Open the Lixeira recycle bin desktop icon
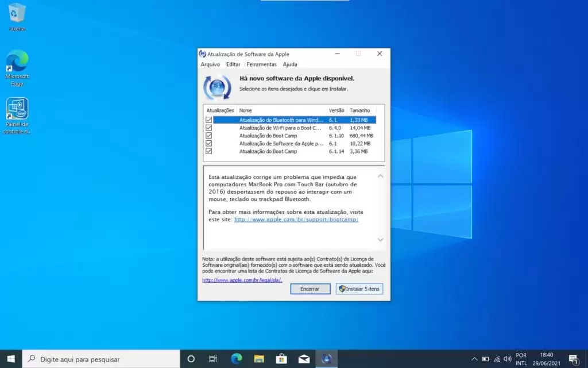The image size is (588, 368). (17, 17)
